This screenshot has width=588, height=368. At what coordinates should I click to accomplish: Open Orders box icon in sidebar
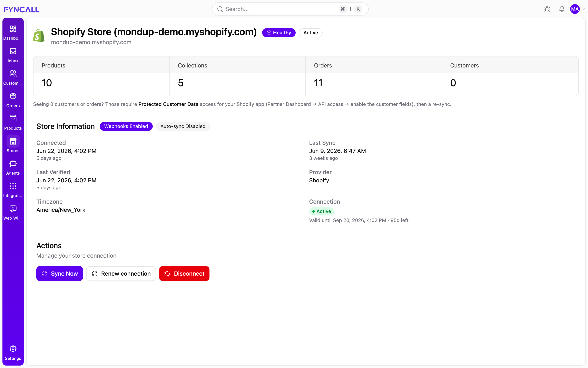13,96
